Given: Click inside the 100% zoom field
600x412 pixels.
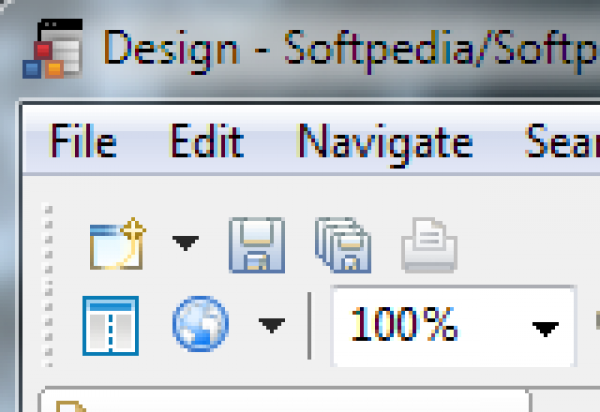Looking at the screenshot, I should pos(420,325).
